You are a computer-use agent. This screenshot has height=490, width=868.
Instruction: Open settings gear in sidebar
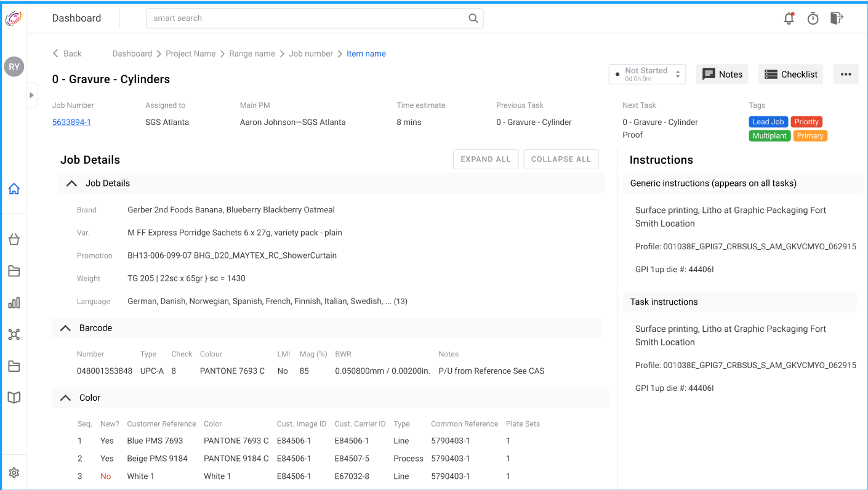point(14,473)
